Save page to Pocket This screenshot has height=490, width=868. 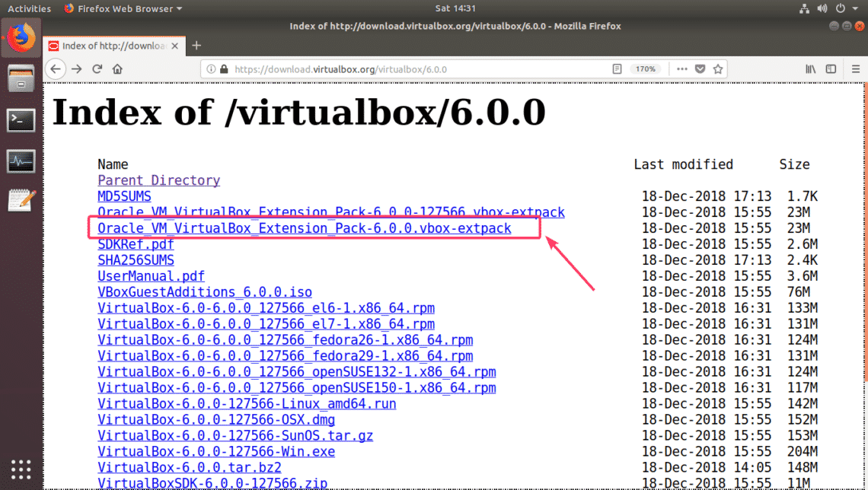(x=700, y=69)
